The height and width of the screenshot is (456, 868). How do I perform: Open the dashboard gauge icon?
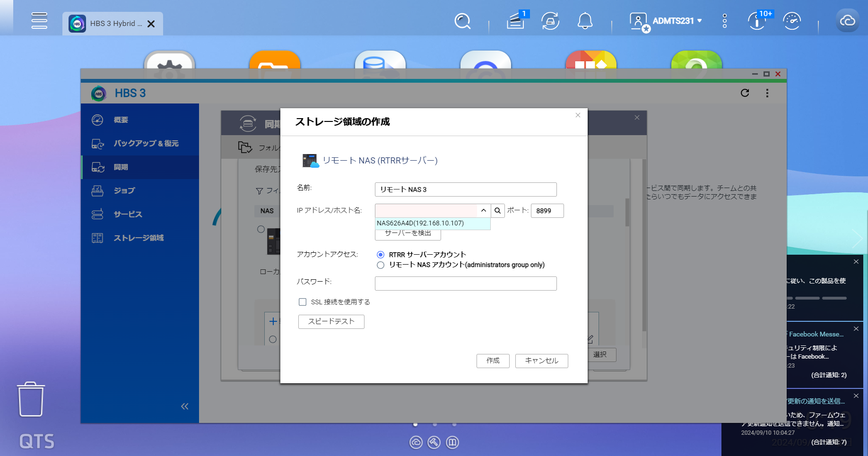pyautogui.click(x=792, y=21)
